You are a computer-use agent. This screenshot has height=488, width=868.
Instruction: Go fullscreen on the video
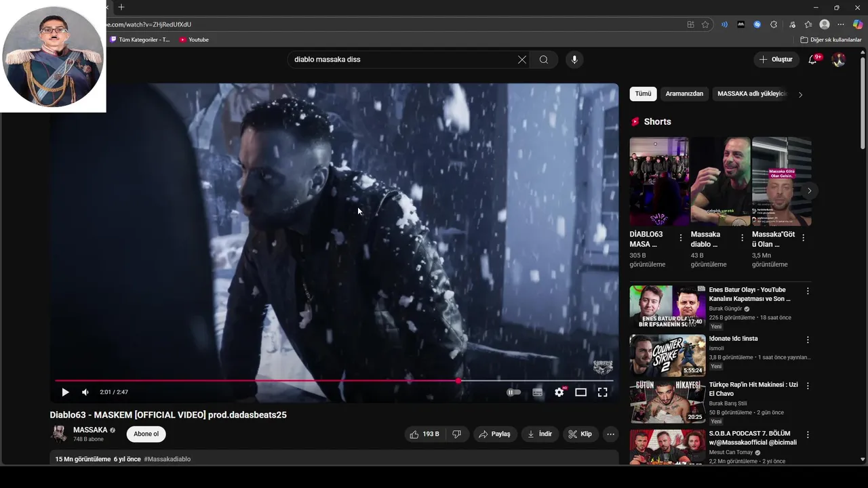point(602,392)
